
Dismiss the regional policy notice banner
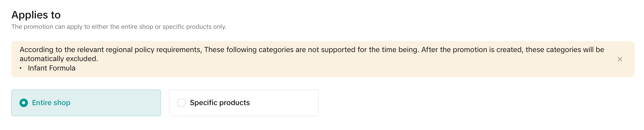tap(620, 59)
